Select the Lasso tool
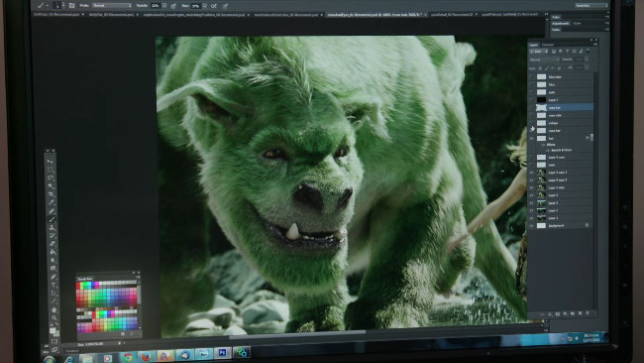The image size is (644, 363). pyautogui.click(x=51, y=178)
